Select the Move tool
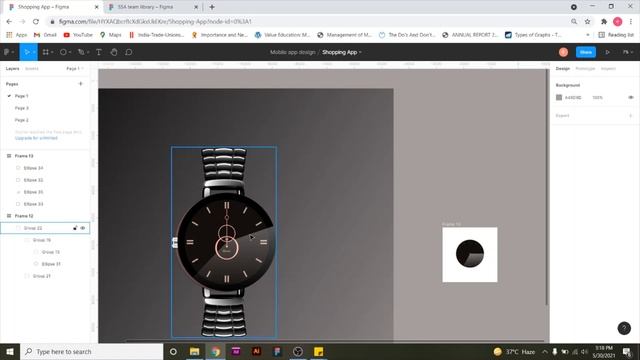 (x=27, y=52)
